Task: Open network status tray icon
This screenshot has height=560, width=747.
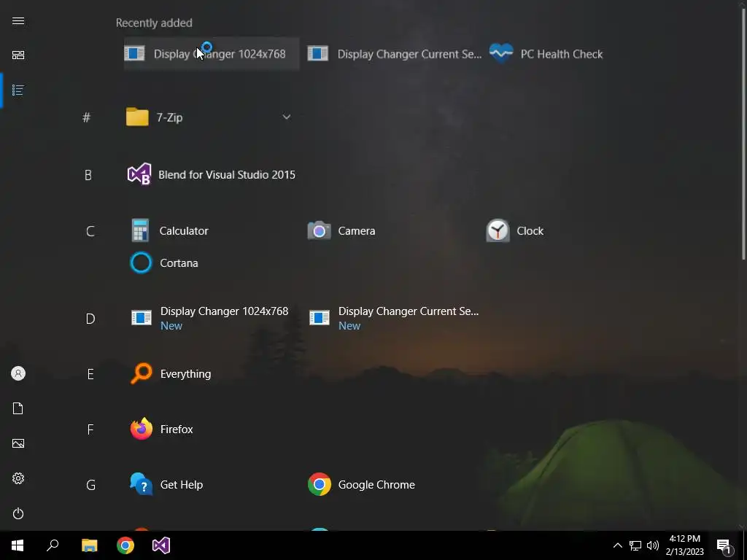Action: [635, 545]
